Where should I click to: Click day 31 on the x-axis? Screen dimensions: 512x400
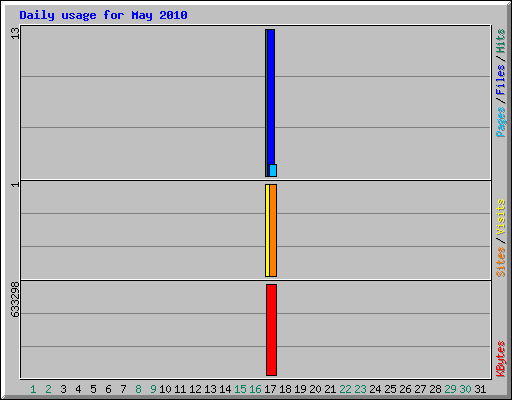point(480,389)
